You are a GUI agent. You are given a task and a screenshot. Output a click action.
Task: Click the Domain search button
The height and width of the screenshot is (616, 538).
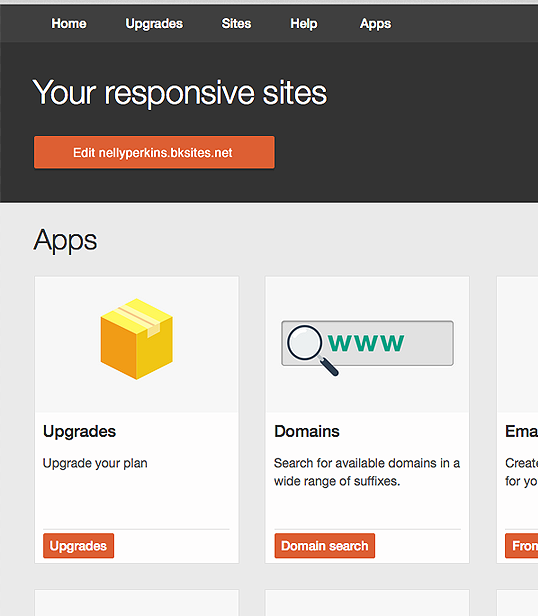[325, 546]
